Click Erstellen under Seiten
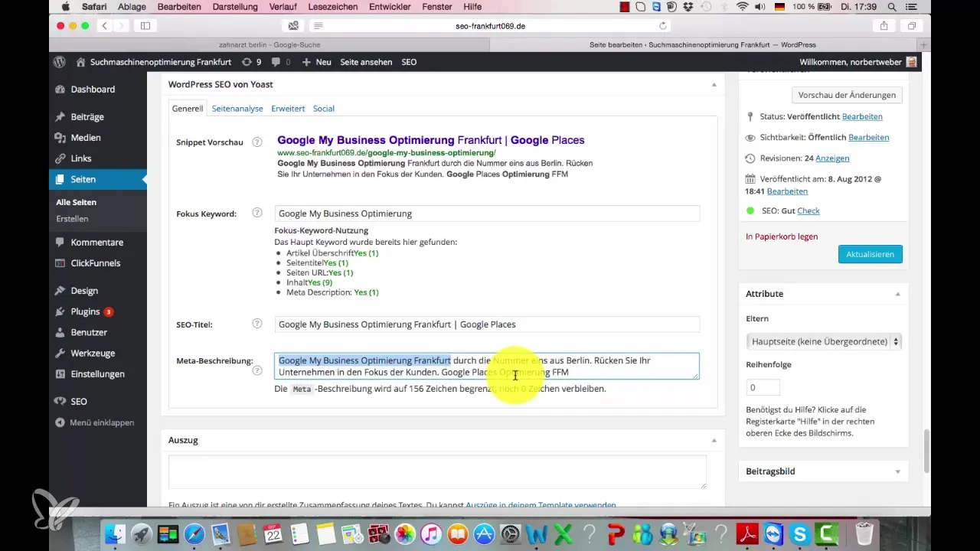Viewport: 980px width, 551px height. (x=72, y=219)
